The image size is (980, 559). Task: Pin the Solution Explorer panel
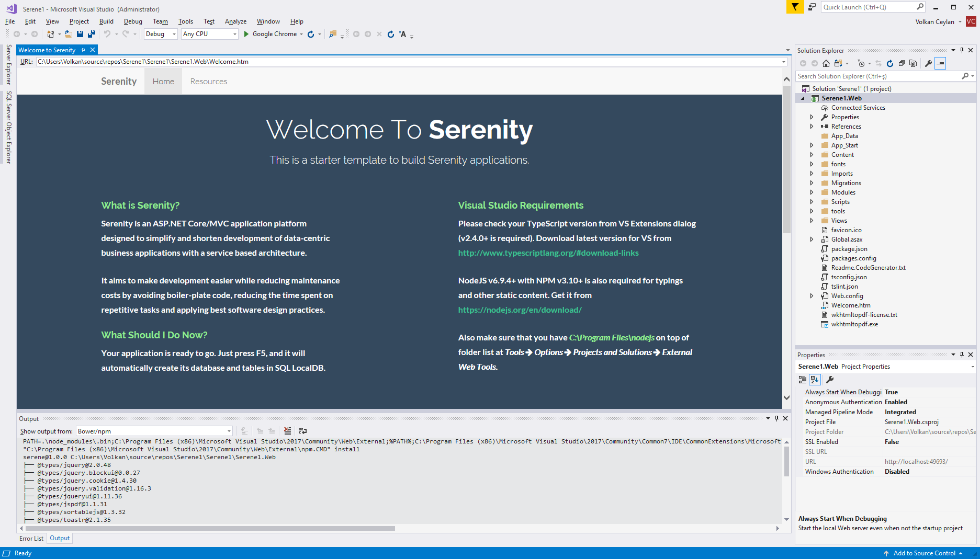(x=962, y=50)
